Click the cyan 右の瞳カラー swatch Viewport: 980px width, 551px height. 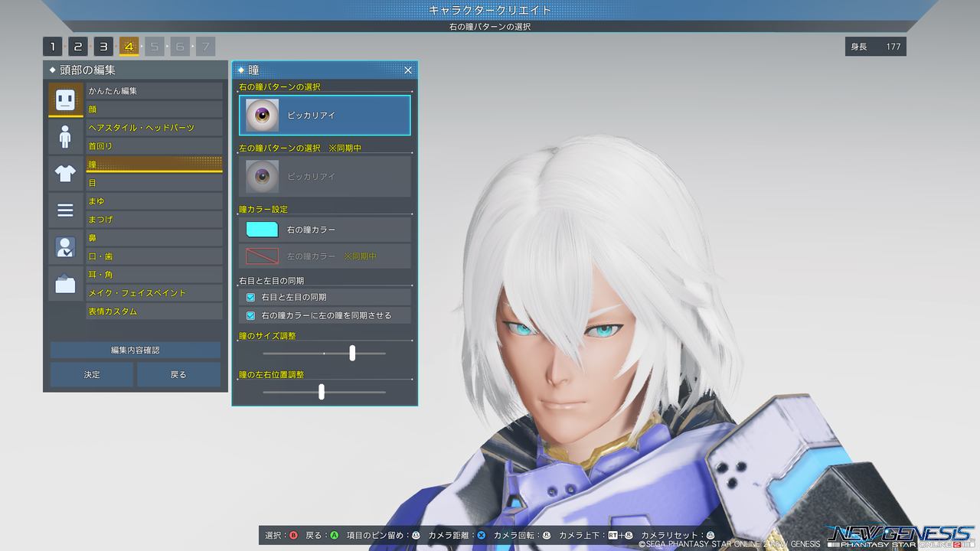tap(261, 229)
